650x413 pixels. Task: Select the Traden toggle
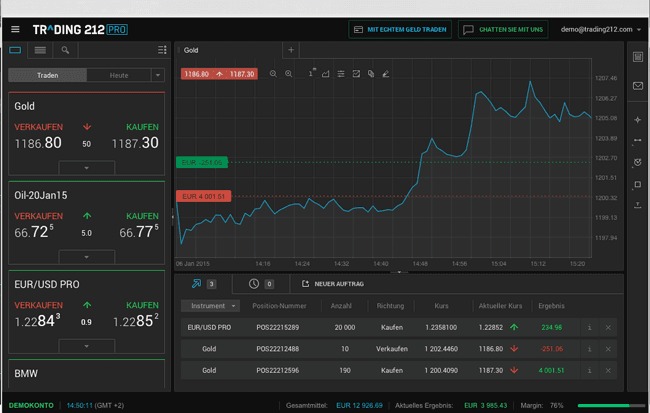[x=48, y=75]
